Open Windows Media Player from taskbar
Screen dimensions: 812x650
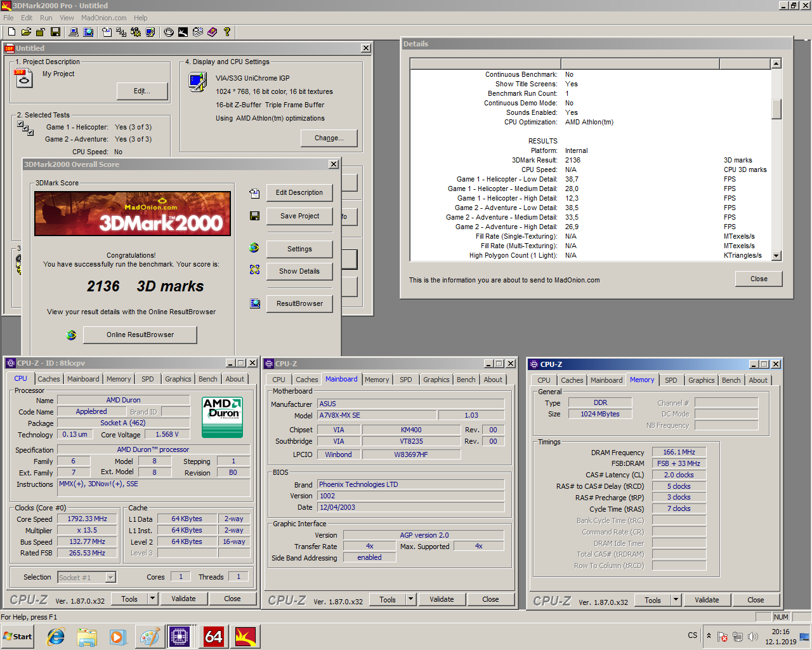point(117,637)
